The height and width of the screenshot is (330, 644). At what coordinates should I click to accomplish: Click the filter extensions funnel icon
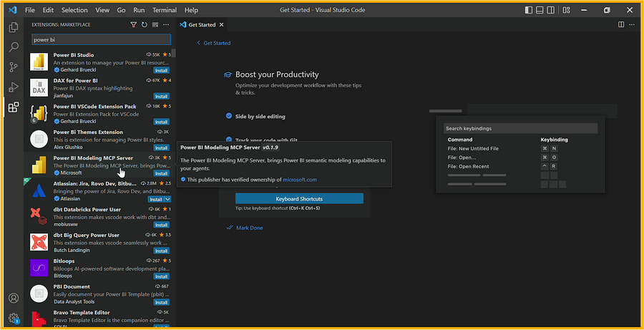coord(134,24)
